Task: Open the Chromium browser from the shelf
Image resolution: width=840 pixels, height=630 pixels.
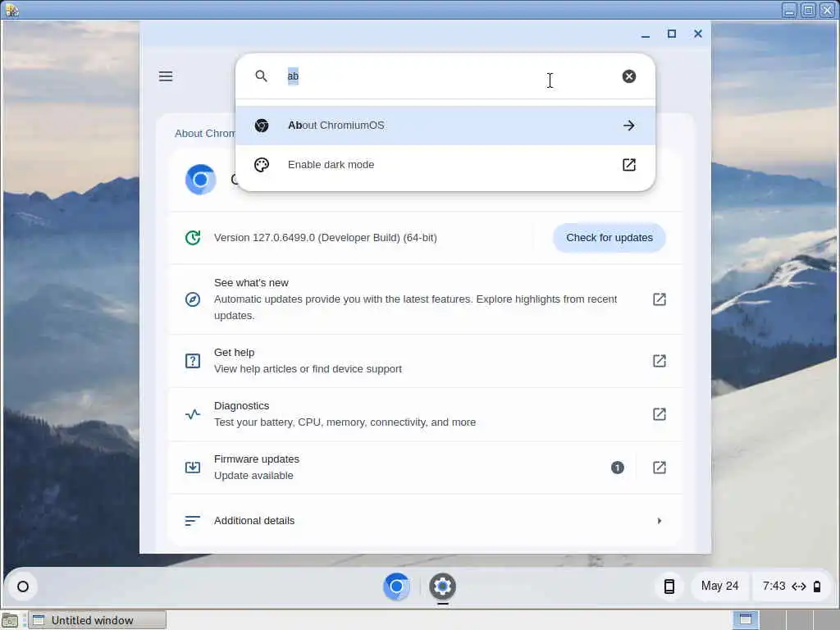Action: [x=396, y=587]
